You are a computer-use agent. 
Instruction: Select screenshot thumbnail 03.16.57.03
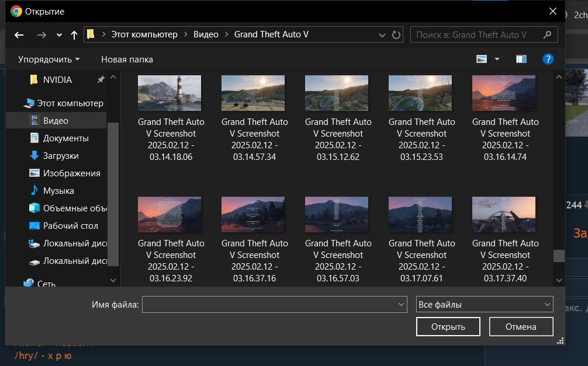tap(337, 214)
